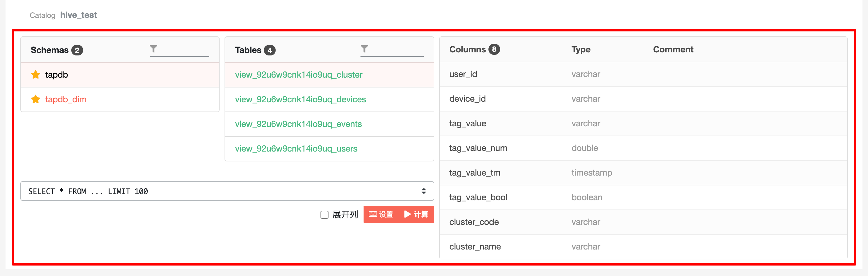Select the tapdb_dim schema
The width and height of the screenshot is (868, 276).
pyautogui.click(x=66, y=99)
